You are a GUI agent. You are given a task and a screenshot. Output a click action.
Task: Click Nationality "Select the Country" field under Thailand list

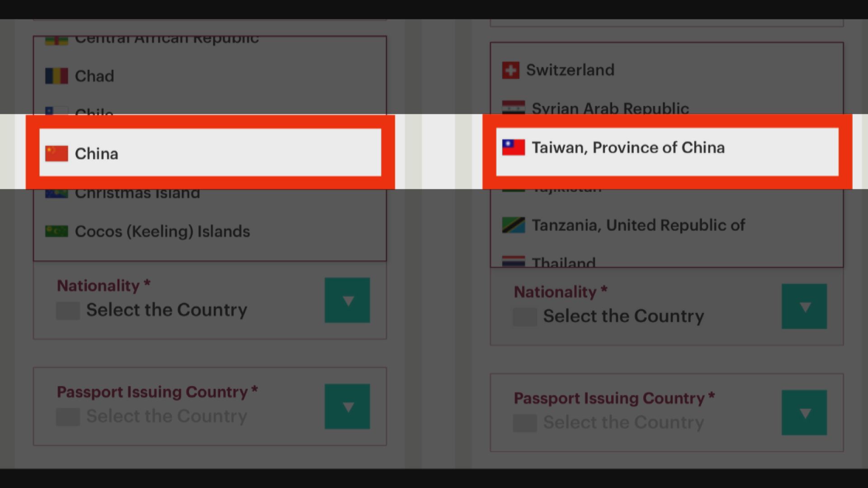click(x=623, y=316)
